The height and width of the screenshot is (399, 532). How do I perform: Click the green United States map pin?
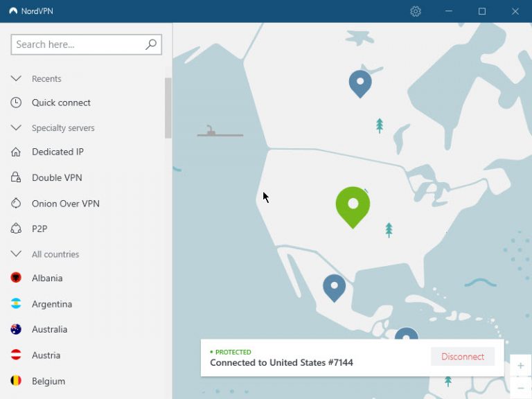click(353, 204)
